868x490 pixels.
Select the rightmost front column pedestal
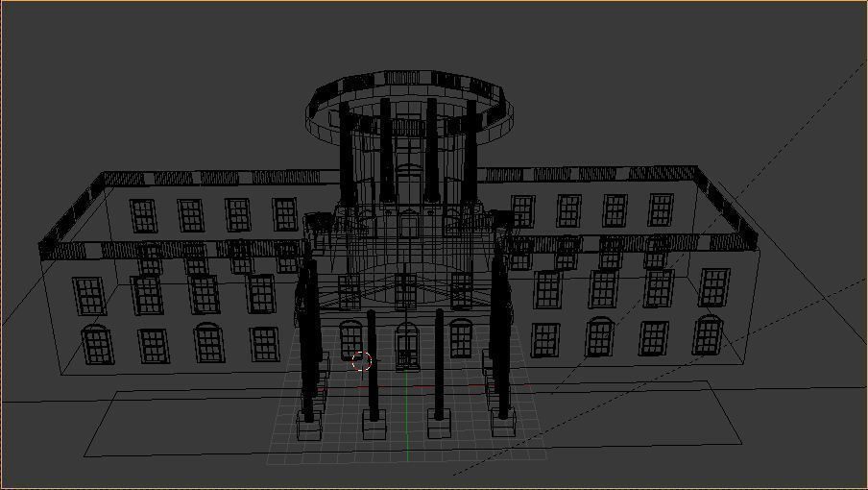tap(502, 422)
